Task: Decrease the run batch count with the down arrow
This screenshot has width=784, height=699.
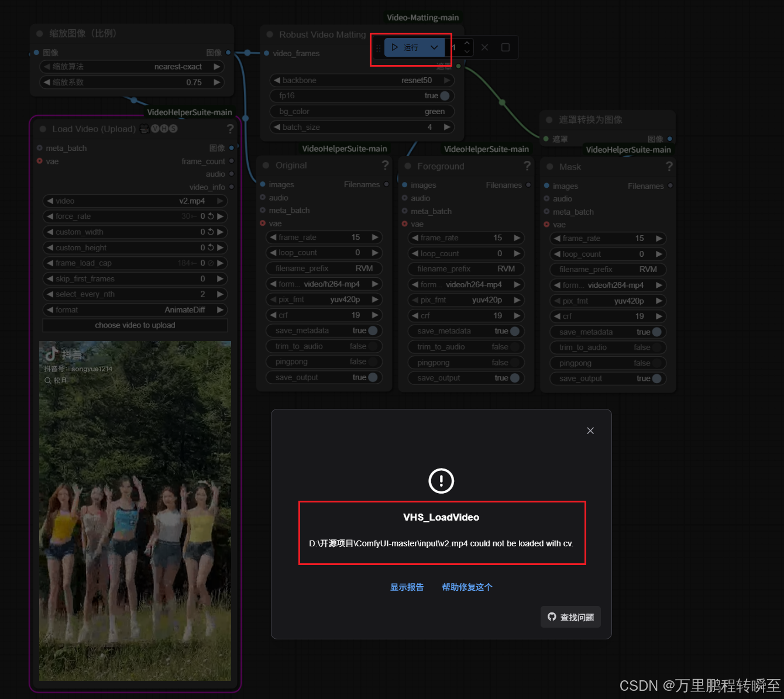Action: tap(467, 52)
